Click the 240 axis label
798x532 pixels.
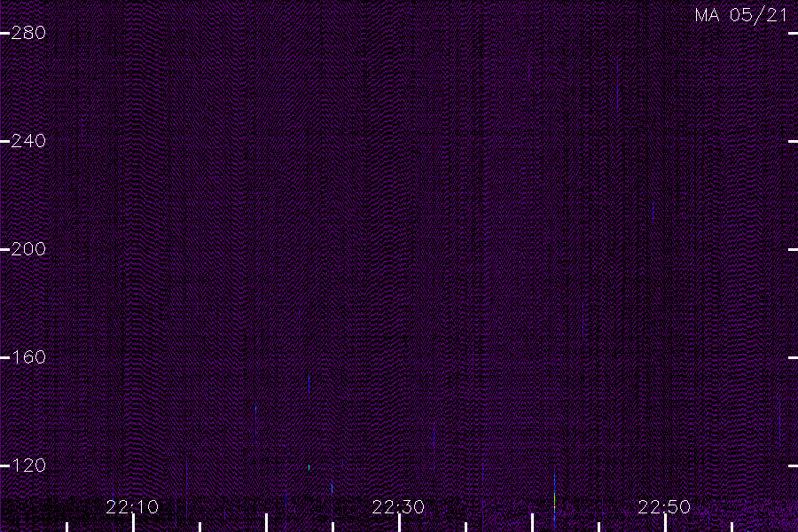(28, 141)
